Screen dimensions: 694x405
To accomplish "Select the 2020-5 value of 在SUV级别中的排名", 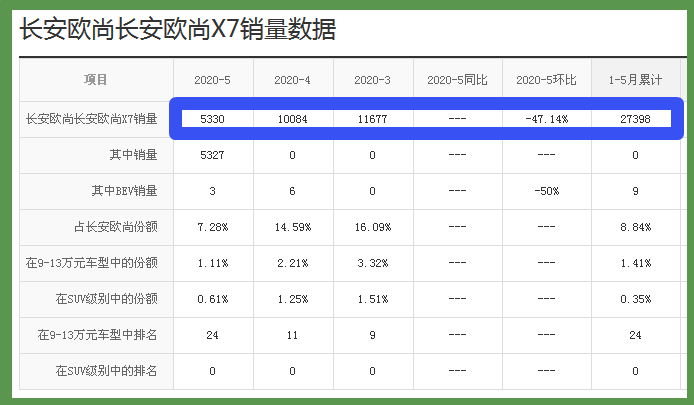I will [x=212, y=371].
